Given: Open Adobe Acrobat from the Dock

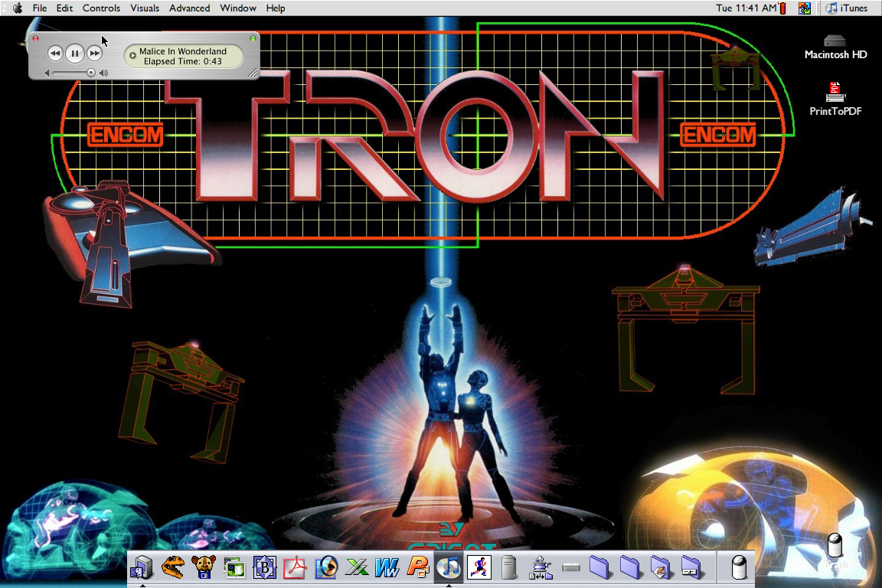Looking at the screenshot, I should click(296, 568).
